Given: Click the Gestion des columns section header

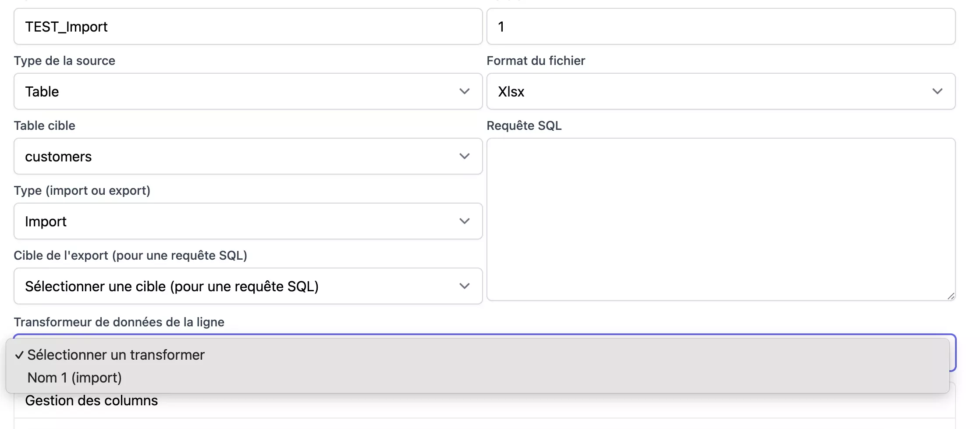Looking at the screenshot, I should pyautogui.click(x=92, y=400).
